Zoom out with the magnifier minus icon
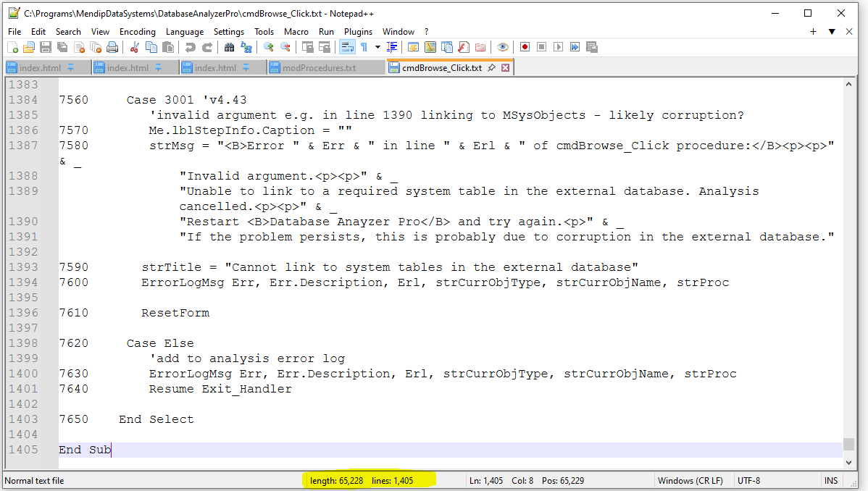This screenshot has width=868, height=491. coord(285,48)
